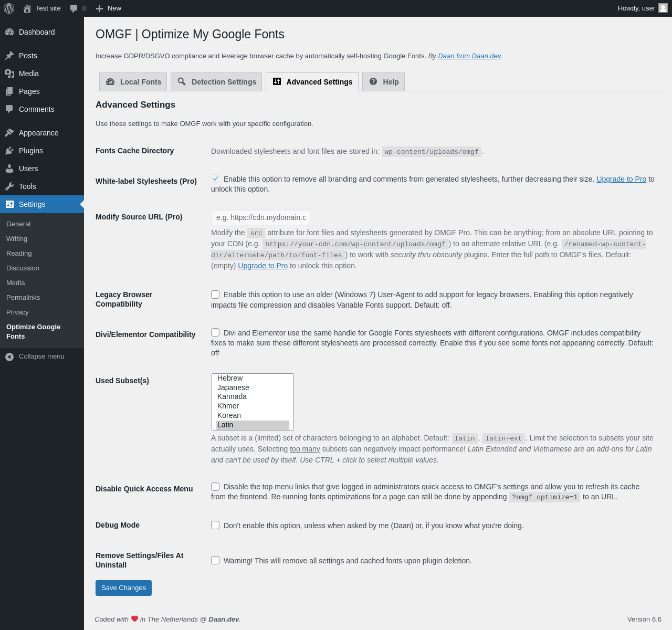Image resolution: width=672 pixels, height=630 pixels.
Task: Click the Tools wrench icon
Action: pyautogui.click(x=9, y=186)
